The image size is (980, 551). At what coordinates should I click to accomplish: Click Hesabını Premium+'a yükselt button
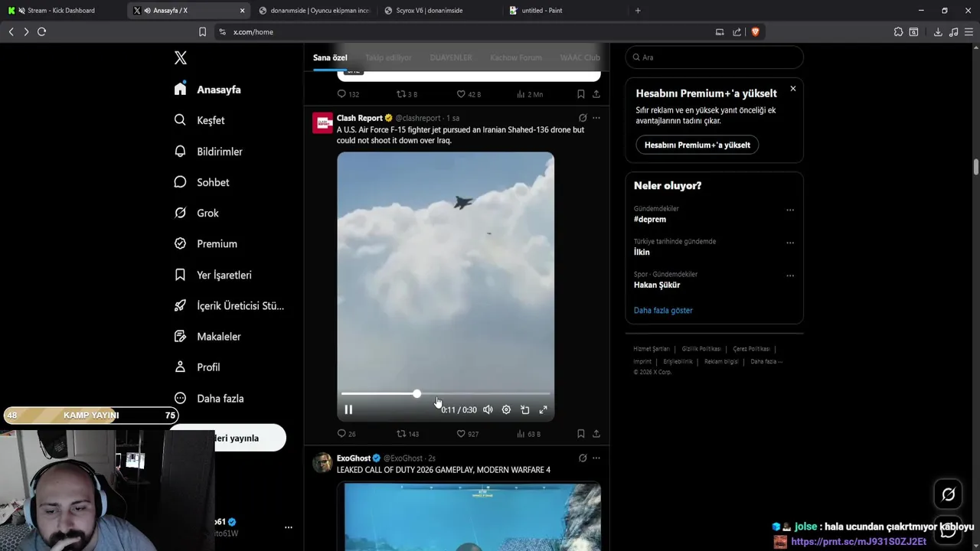pyautogui.click(x=697, y=145)
